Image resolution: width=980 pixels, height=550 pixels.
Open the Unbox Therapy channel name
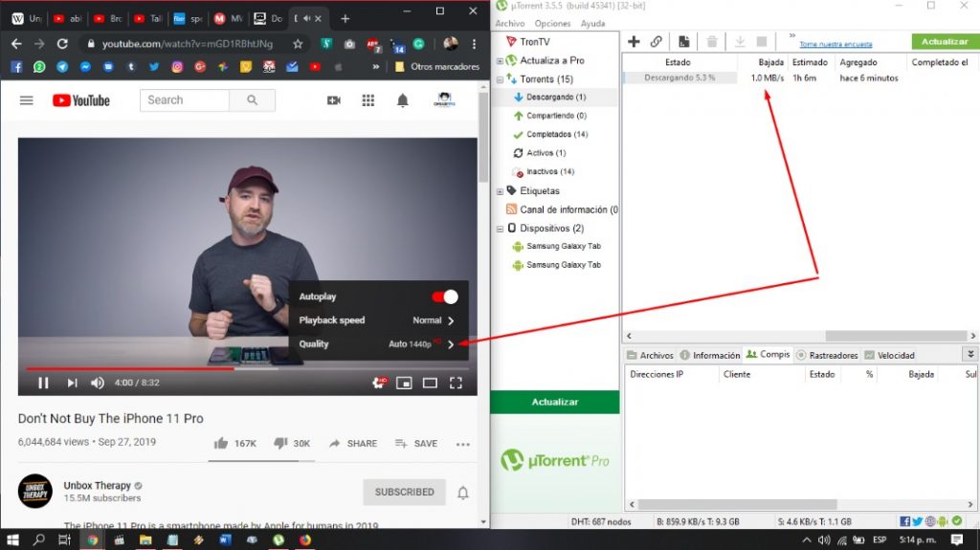point(97,485)
